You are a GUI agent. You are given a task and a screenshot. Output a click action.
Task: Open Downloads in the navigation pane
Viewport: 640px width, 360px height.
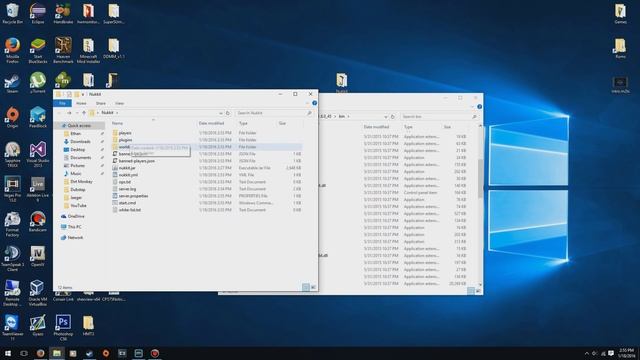(80, 142)
